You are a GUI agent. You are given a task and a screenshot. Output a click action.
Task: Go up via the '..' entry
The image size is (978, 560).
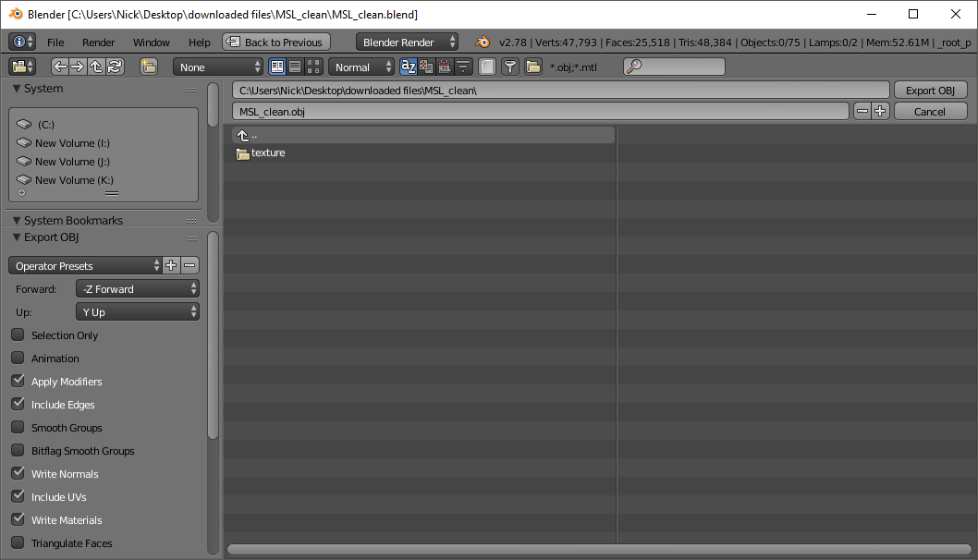tap(423, 135)
